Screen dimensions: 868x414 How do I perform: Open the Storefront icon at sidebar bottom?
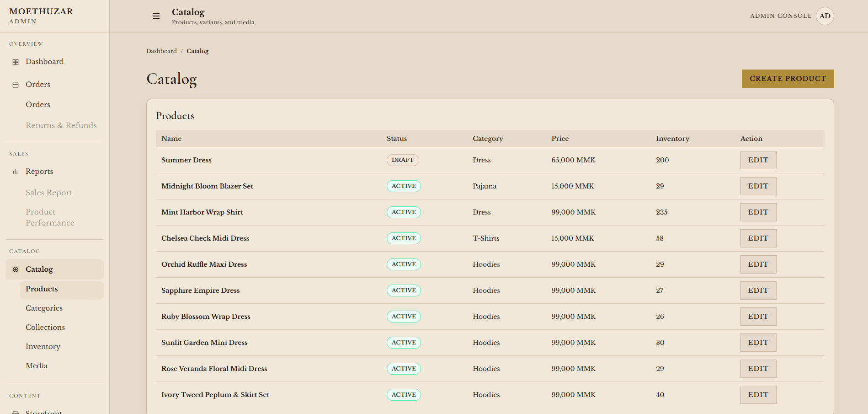pos(16,411)
